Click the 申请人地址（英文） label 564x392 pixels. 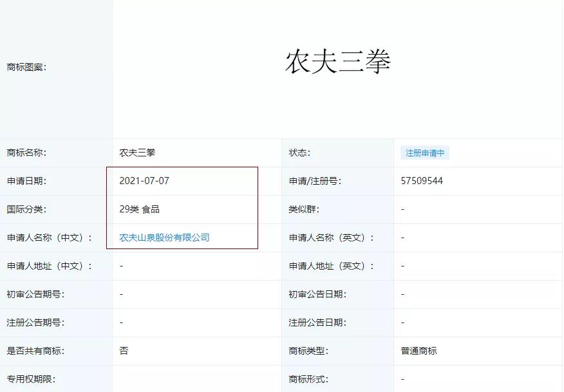coord(332,266)
